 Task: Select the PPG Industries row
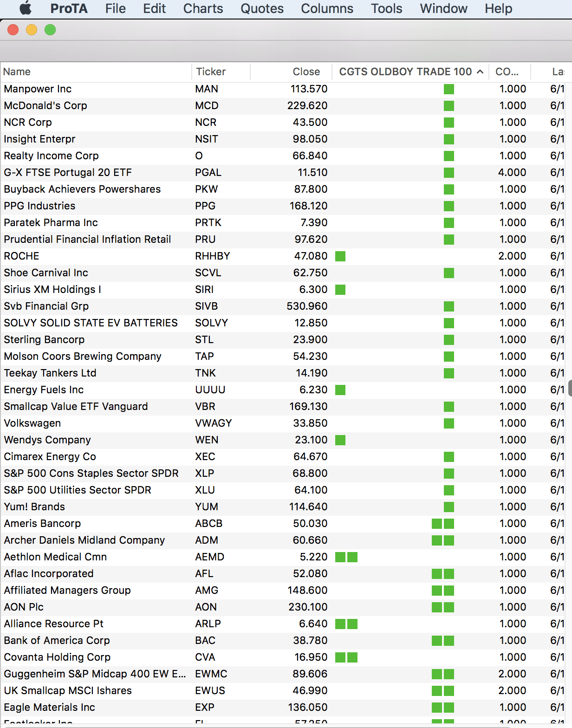point(283,206)
